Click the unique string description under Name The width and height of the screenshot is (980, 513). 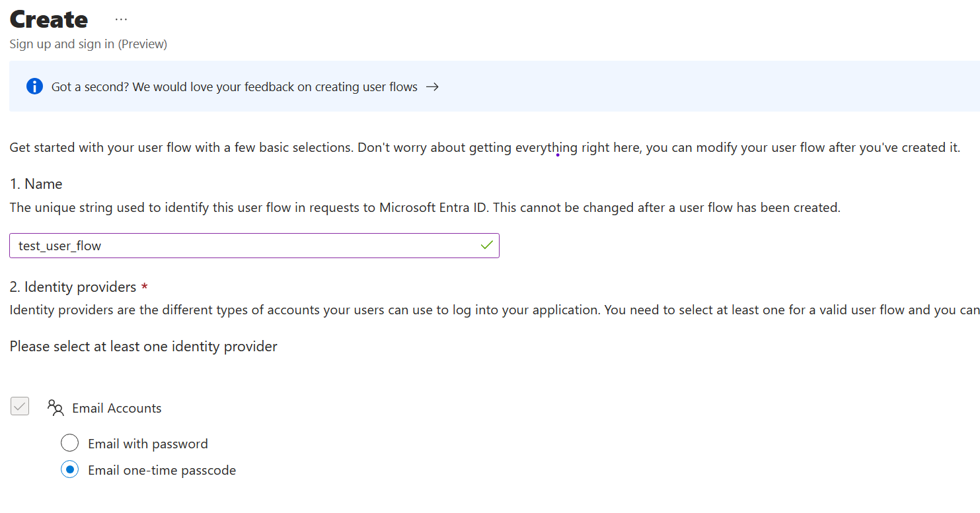pos(425,208)
